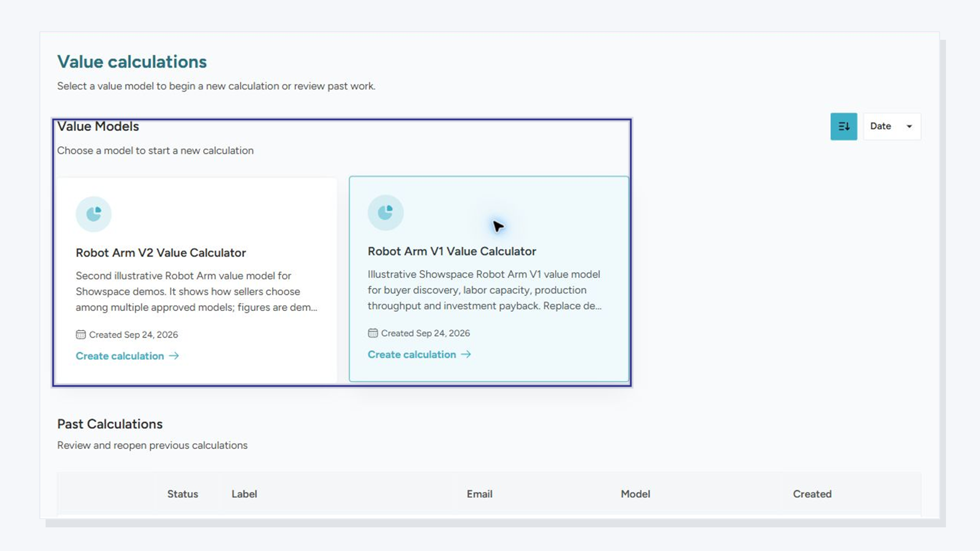Click "Choose a model to start" subtitle
980x551 pixels.
pos(155,151)
